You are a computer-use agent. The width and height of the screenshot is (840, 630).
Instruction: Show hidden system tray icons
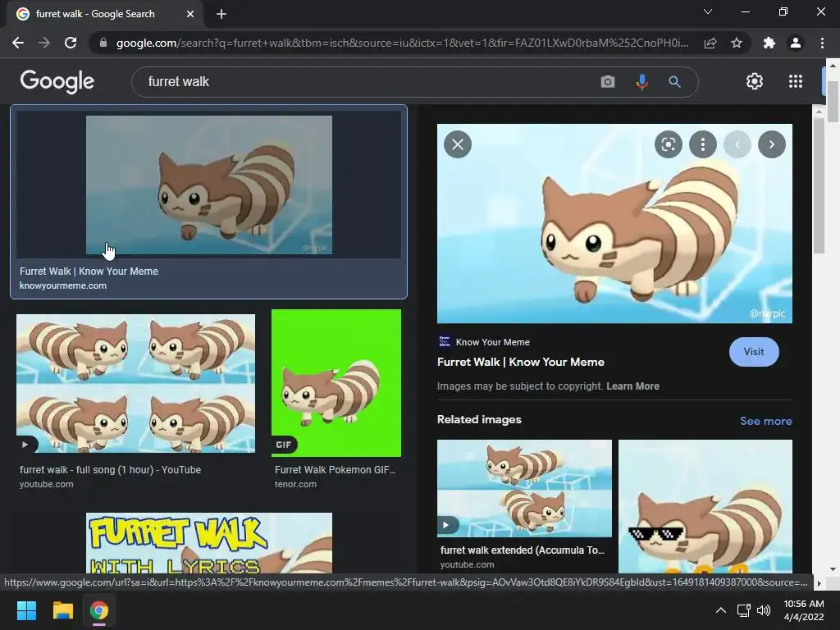[x=721, y=610]
